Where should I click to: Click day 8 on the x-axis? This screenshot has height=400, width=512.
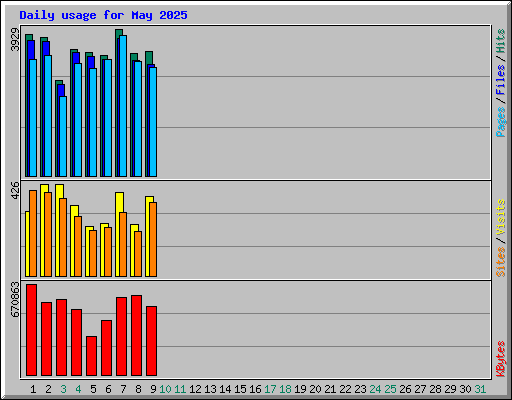coord(138,389)
